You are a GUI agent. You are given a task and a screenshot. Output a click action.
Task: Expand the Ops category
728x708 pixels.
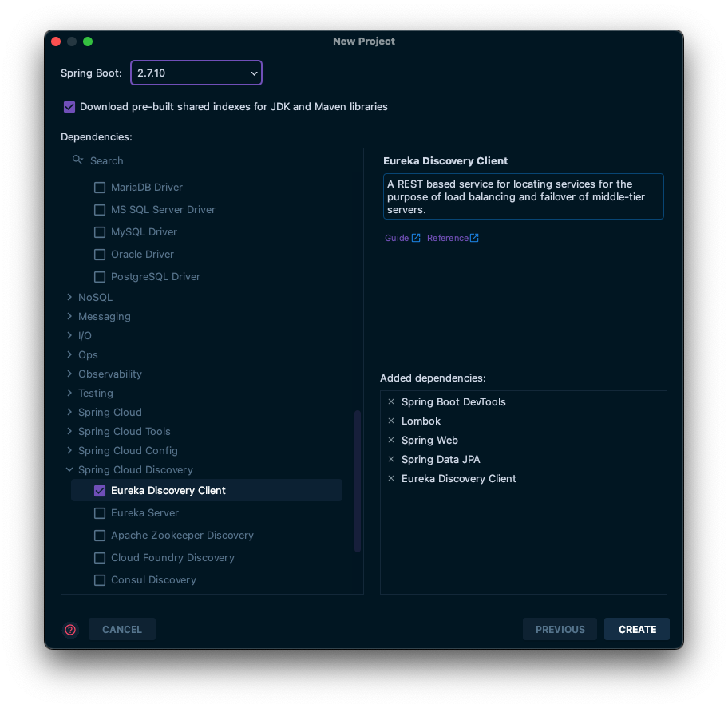pyautogui.click(x=69, y=354)
